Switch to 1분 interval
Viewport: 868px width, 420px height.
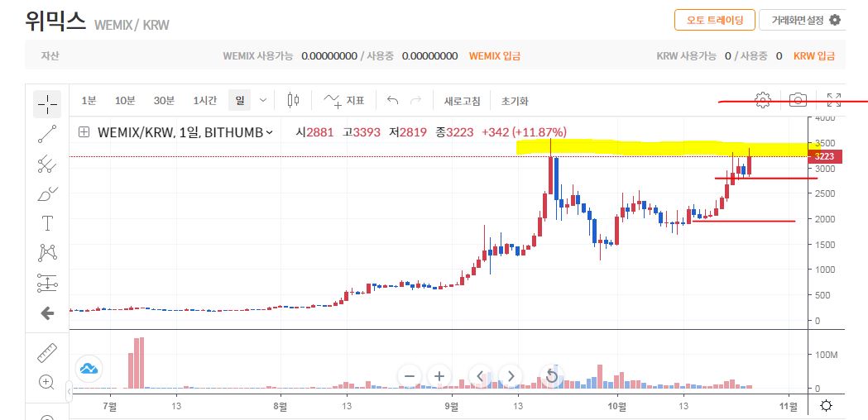click(x=89, y=101)
